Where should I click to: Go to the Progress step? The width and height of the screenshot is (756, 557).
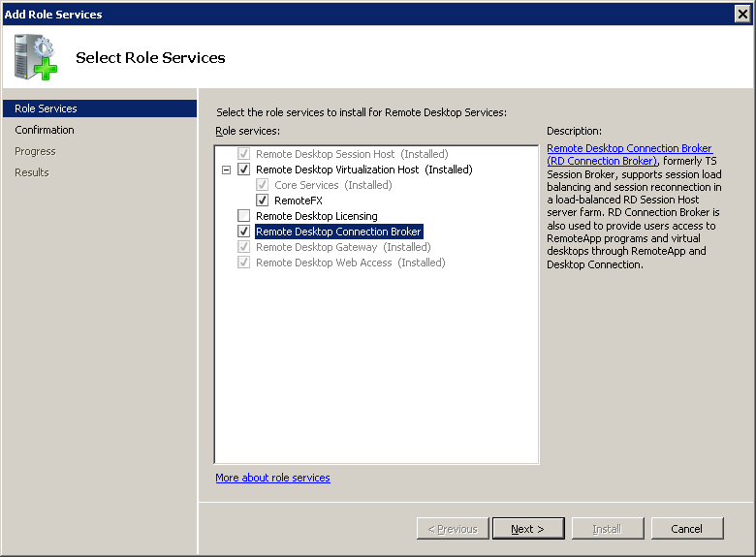pyautogui.click(x=35, y=151)
